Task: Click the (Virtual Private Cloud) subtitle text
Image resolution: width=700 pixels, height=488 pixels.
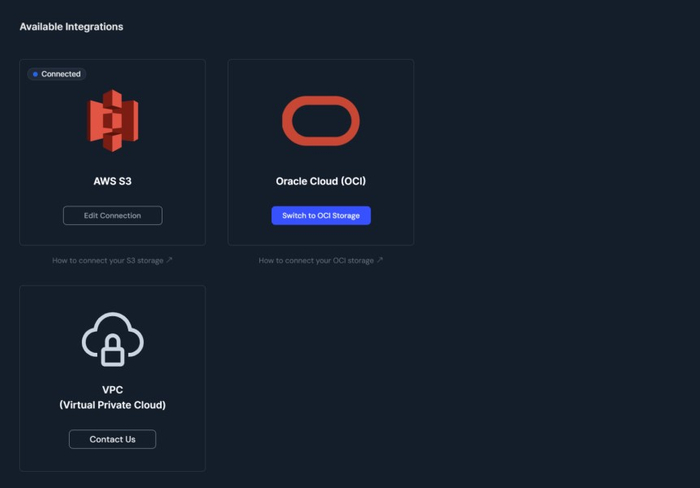Action: pos(112,405)
